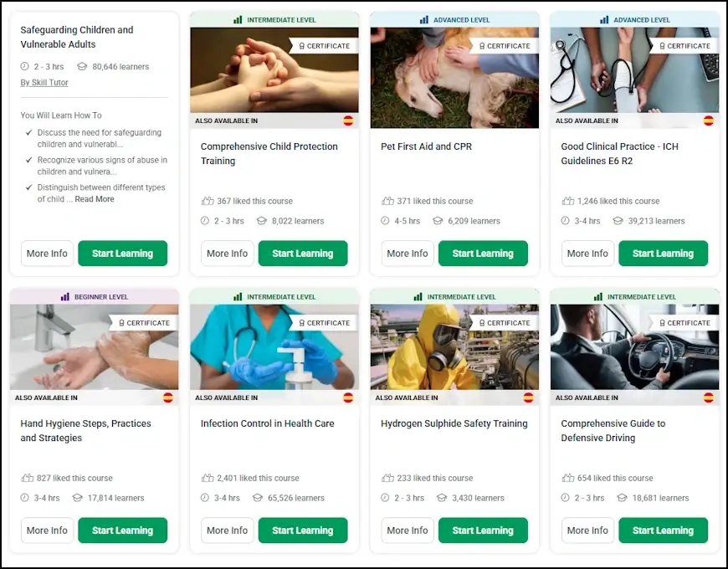Click Spanish flag on Good Clinical Practice card

point(709,120)
